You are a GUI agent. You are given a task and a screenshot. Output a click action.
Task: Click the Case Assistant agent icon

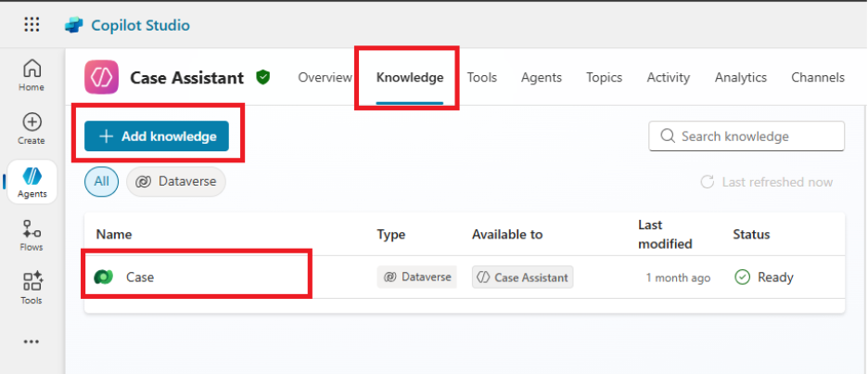100,78
